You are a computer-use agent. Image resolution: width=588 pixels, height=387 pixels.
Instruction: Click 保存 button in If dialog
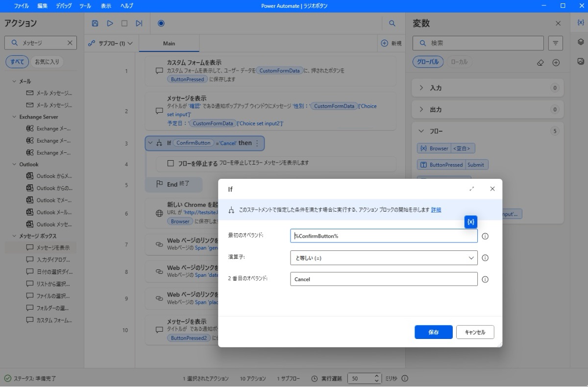coord(434,332)
